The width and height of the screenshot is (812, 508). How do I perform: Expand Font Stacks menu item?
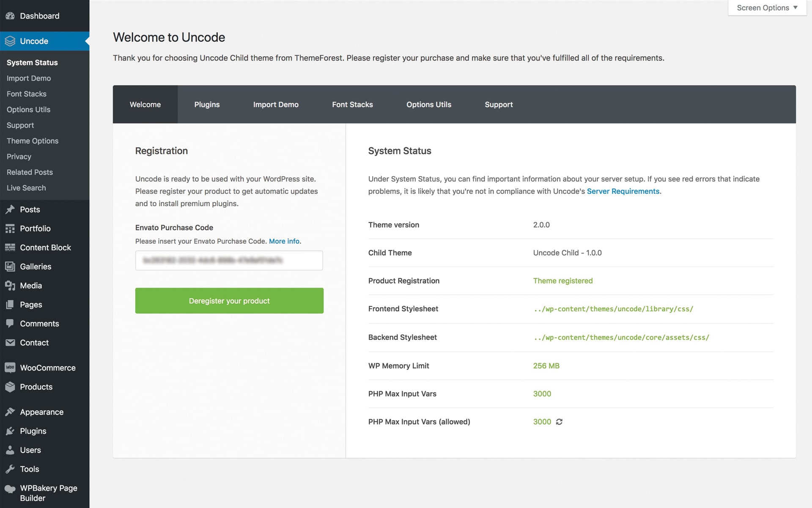[x=26, y=93]
